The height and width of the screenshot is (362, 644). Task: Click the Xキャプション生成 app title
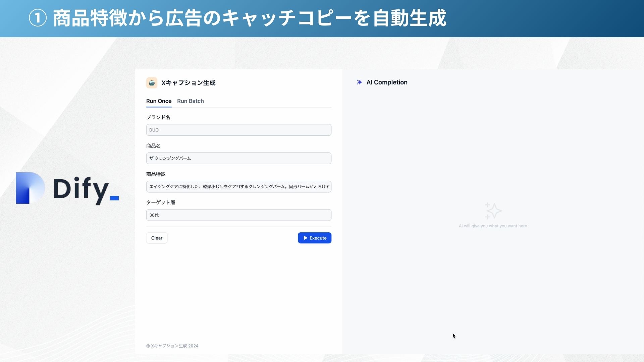coord(188,83)
